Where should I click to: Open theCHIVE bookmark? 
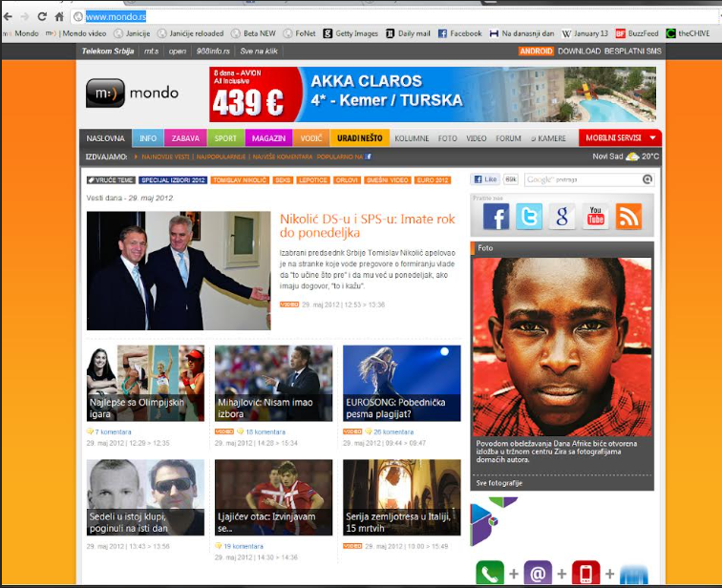click(688, 33)
